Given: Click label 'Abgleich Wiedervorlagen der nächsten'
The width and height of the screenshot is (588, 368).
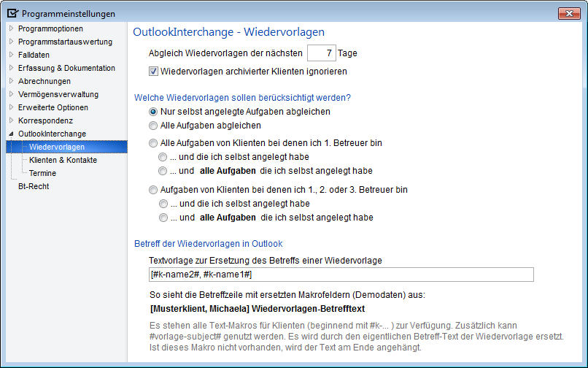Looking at the screenshot, I should [x=225, y=53].
